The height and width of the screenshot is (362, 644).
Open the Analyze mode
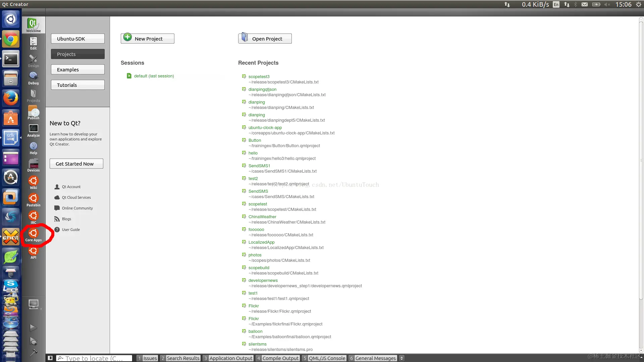[33, 130]
